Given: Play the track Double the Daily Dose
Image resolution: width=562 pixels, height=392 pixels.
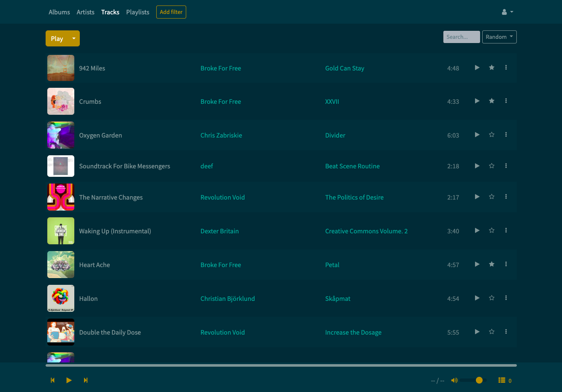Looking at the screenshot, I should (x=477, y=332).
